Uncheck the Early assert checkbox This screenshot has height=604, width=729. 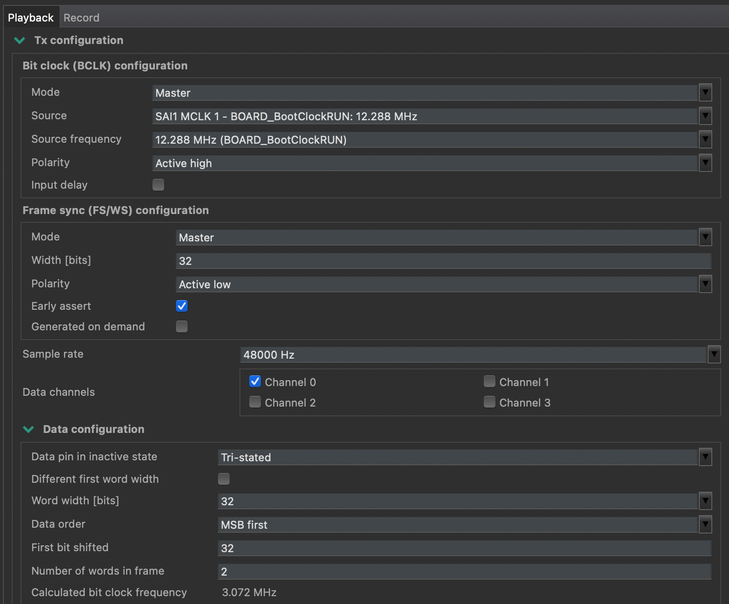coord(182,306)
